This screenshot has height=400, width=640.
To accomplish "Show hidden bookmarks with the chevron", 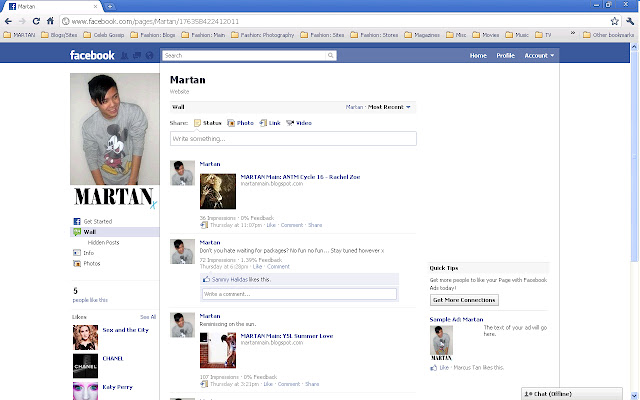I will pos(573,33).
